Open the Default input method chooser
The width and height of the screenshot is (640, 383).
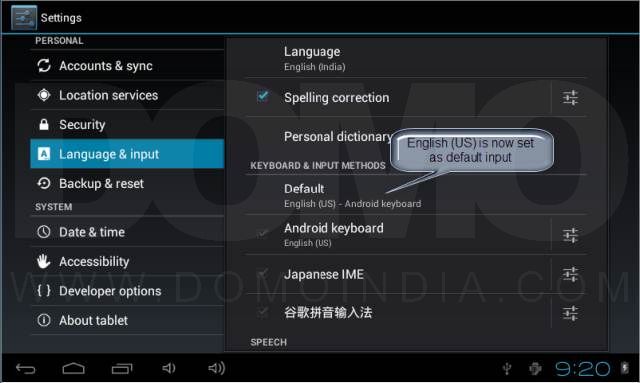click(x=416, y=195)
